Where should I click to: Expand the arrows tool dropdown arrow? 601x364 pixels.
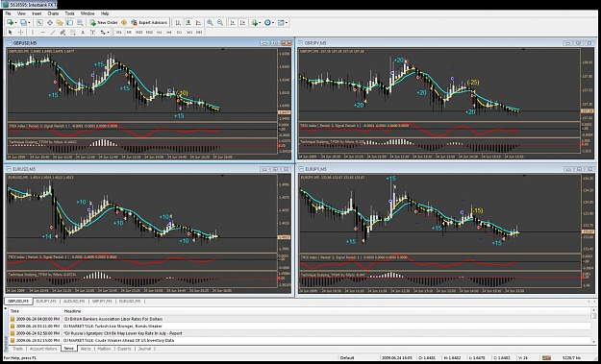108,33
